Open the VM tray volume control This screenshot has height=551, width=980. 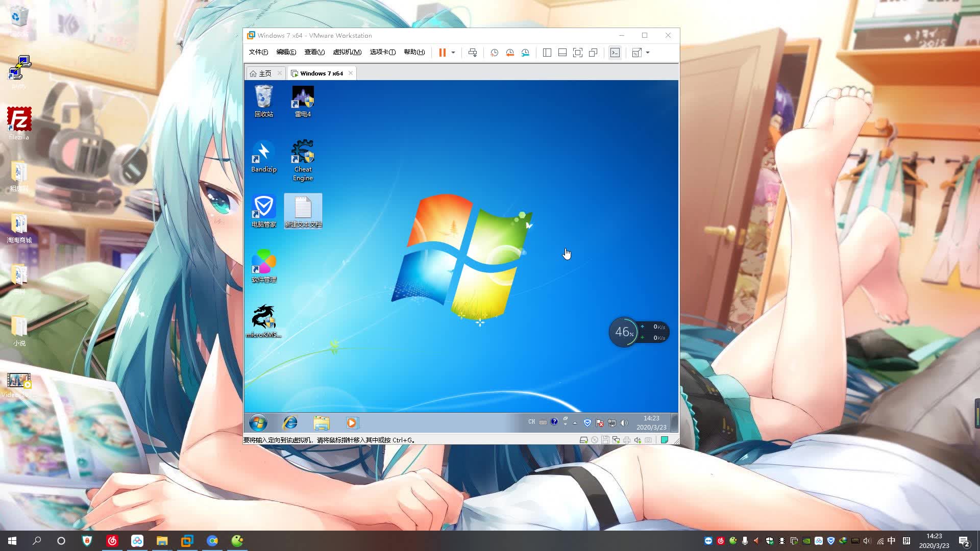[x=624, y=423]
